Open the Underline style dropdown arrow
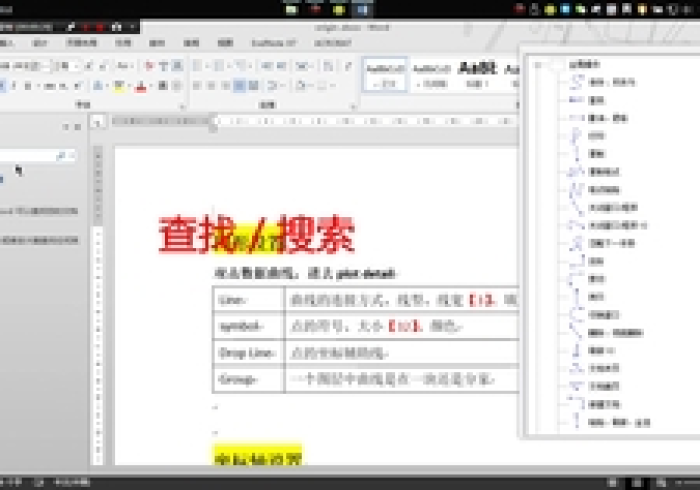700x490 pixels. [38, 85]
